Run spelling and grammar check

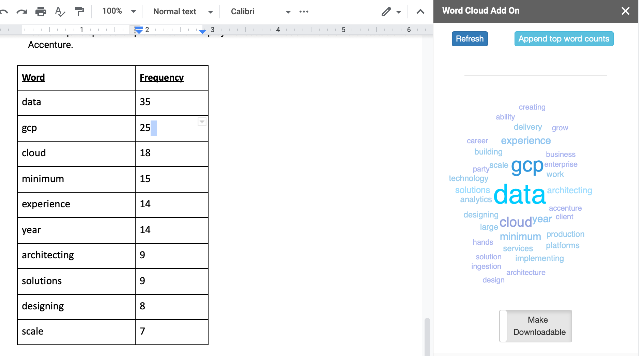60,11
